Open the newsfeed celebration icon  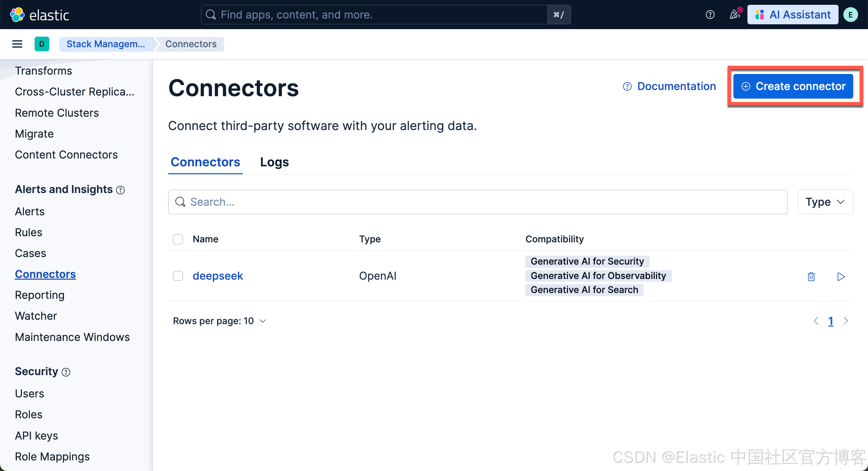[x=734, y=15]
